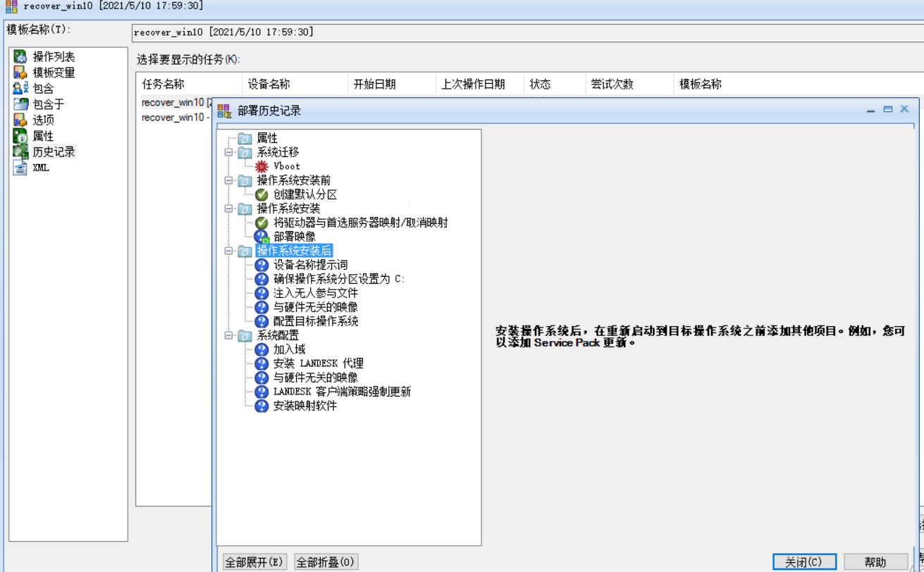Click question mark icon beside 加入域
Image resolution: width=924 pixels, height=572 pixels.
click(x=261, y=349)
